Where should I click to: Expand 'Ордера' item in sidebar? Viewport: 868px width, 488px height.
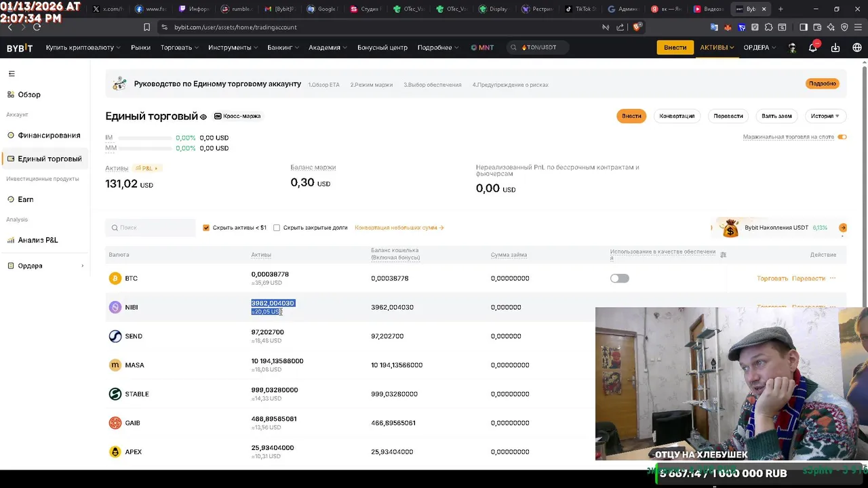click(x=45, y=266)
